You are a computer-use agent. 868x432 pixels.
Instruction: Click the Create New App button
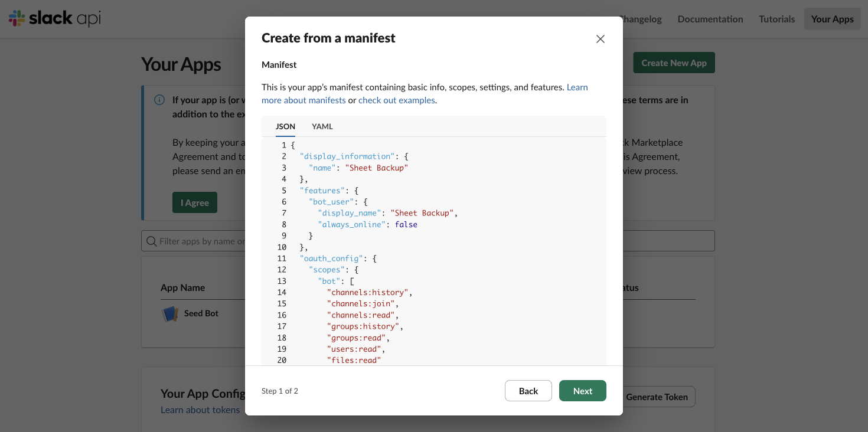pyautogui.click(x=674, y=63)
